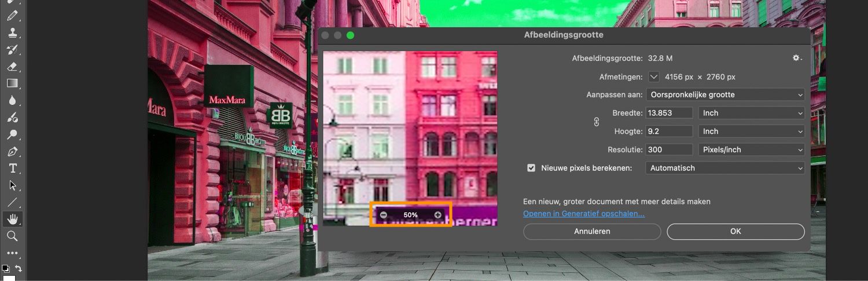Open the Edit Toolbar three-dots menu
The image size is (868, 281).
coord(12,253)
